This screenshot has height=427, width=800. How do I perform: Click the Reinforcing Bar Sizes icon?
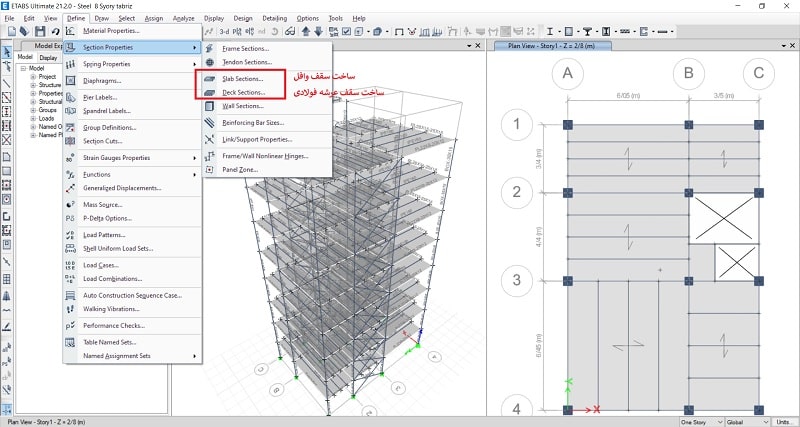coord(209,122)
